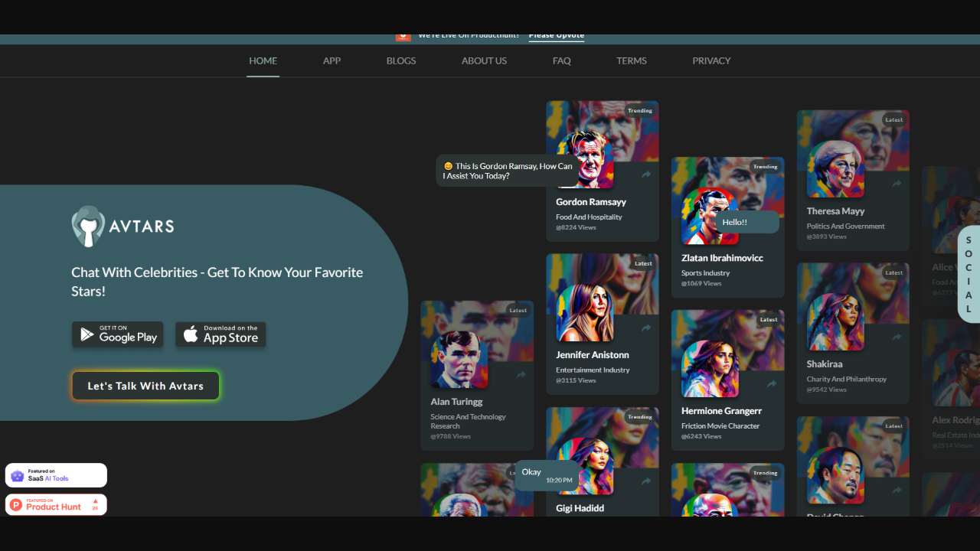
Task: Click the Avtars logo
Action: pos(123,226)
